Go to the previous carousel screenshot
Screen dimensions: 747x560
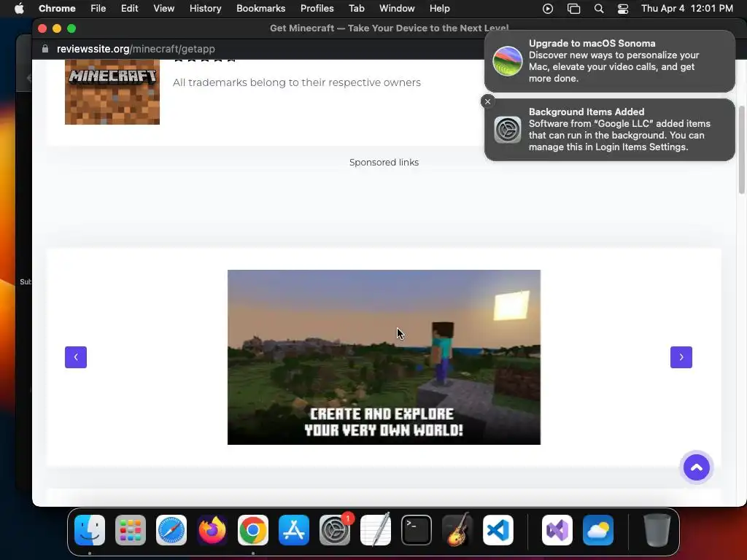76,357
